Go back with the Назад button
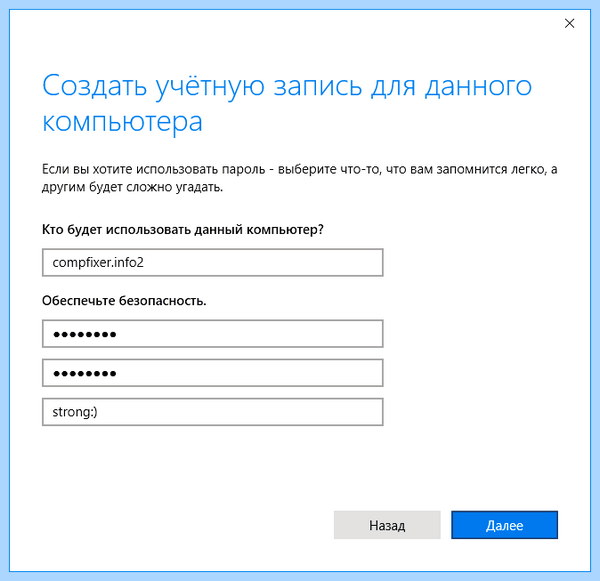 coord(387,525)
